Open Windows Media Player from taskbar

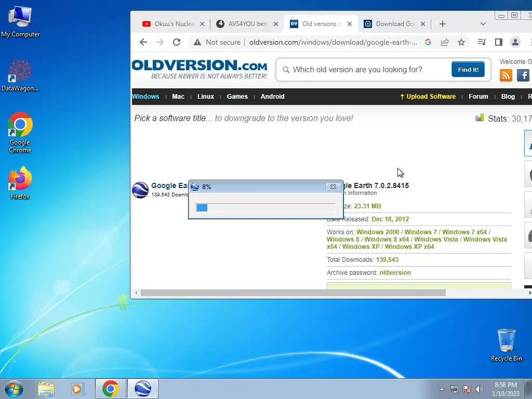click(x=78, y=389)
